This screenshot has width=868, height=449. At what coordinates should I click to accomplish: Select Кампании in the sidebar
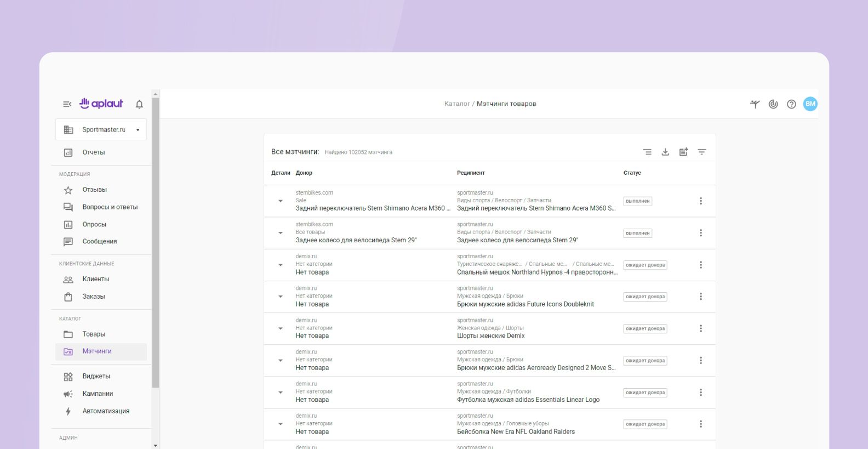(x=98, y=394)
